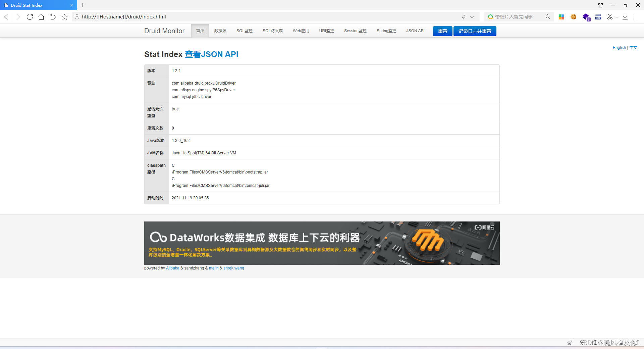Open the blue graduation cap extension
This screenshot has height=349, width=644.
pyautogui.click(x=586, y=17)
